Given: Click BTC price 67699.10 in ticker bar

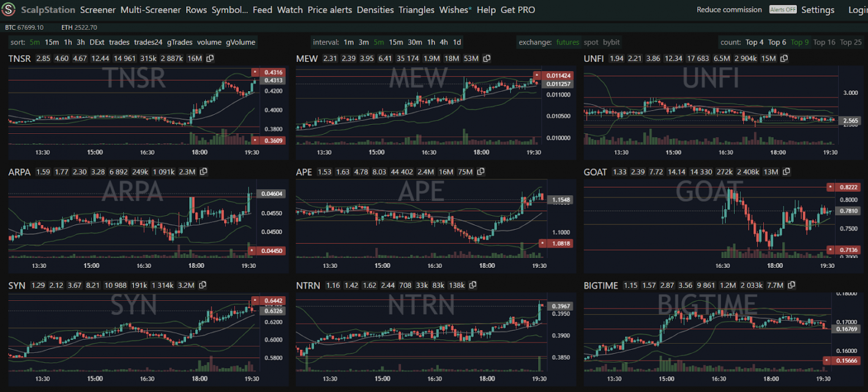Looking at the screenshot, I should pos(31,28).
